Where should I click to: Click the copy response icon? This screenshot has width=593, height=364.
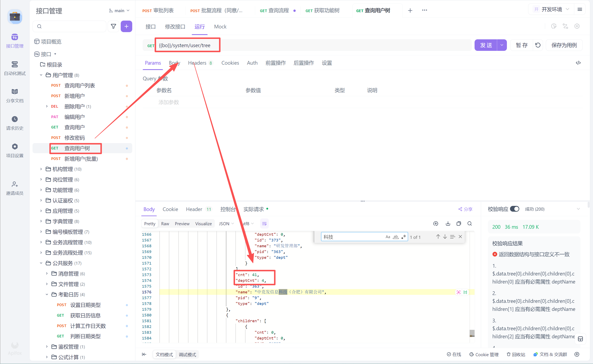click(458, 224)
